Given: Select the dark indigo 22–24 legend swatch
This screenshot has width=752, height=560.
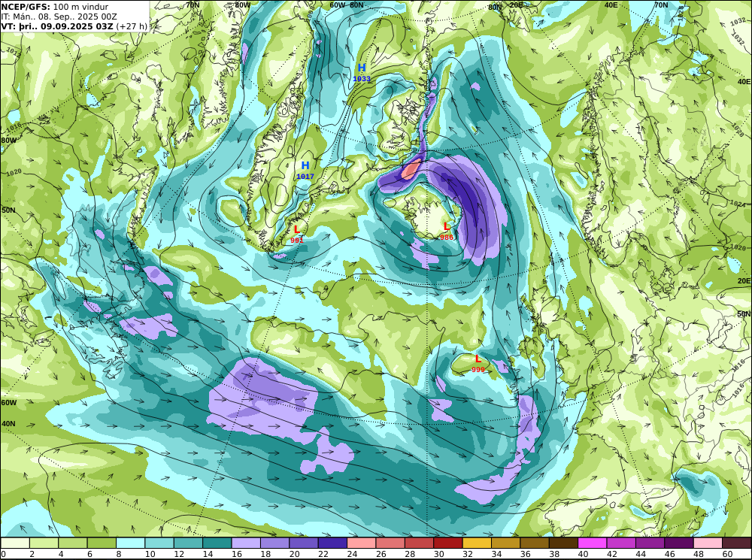Looking at the screenshot, I should click(x=333, y=543).
